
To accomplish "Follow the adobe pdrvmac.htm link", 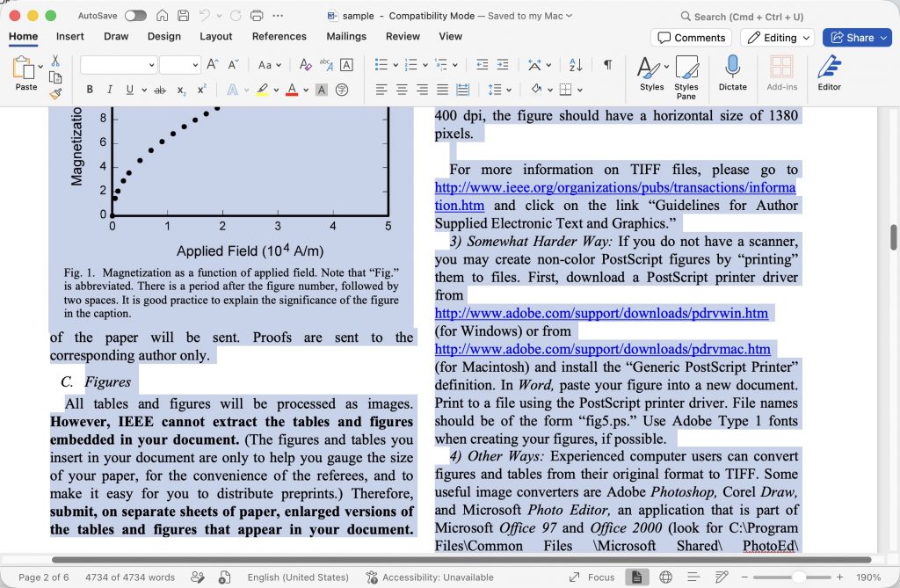I will tap(602, 349).
